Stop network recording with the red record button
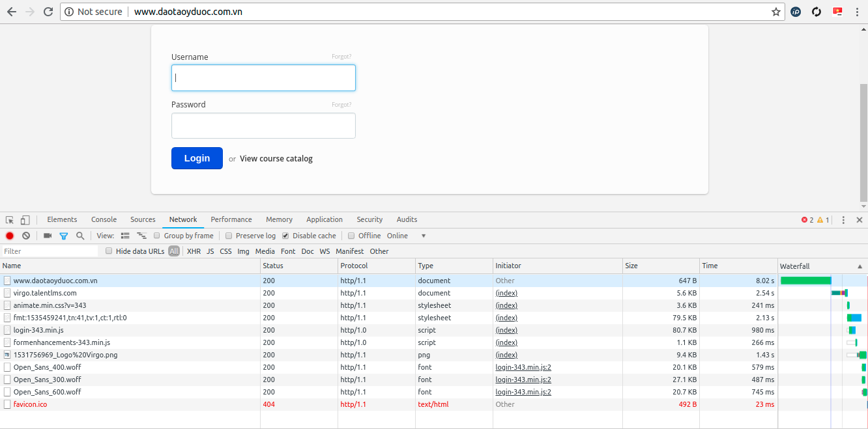 point(10,236)
